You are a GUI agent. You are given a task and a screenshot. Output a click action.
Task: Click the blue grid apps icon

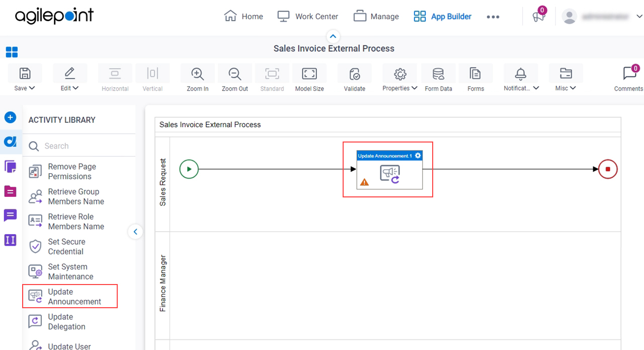click(12, 52)
